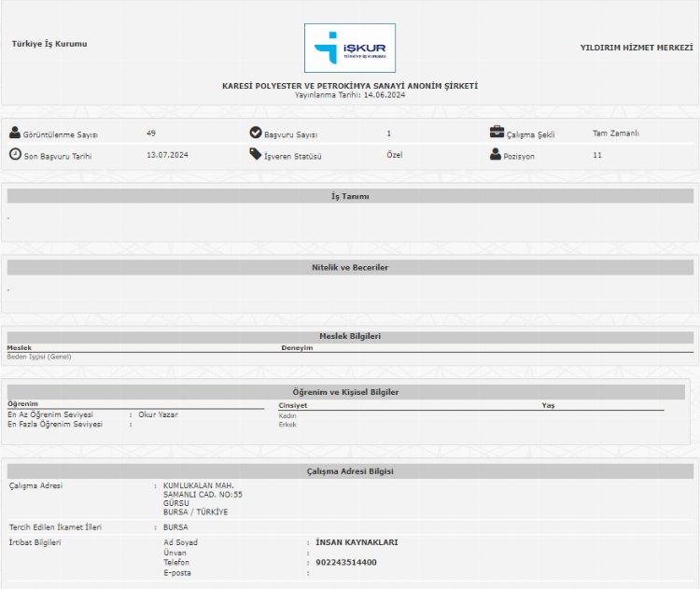Click the person icon beside Pozisyon
The height and width of the screenshot is (589, 700).
(497, 154)
